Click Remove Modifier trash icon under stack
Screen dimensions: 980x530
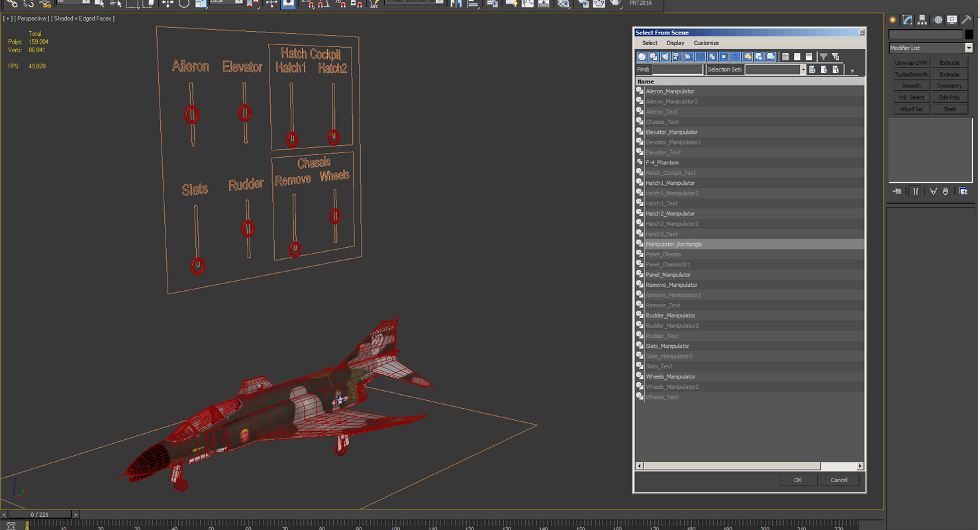[x=946, y=191]
